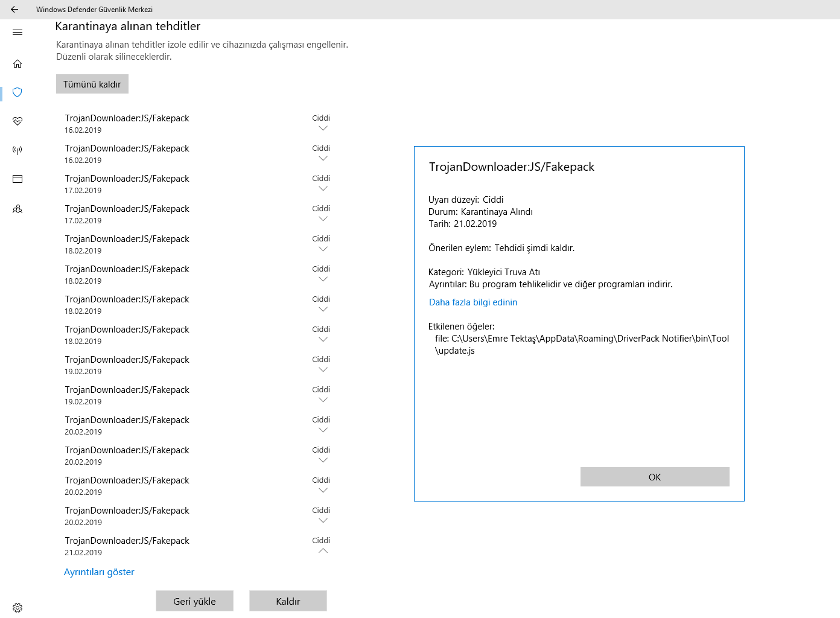This screenshot has width=840, height=618.
Task: Expand the chevron of the first 19.02.2019 threat
Action: pos(323,369)
